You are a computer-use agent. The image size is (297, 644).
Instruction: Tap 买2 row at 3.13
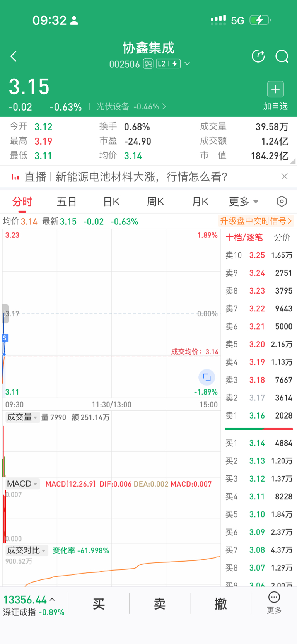259,461
